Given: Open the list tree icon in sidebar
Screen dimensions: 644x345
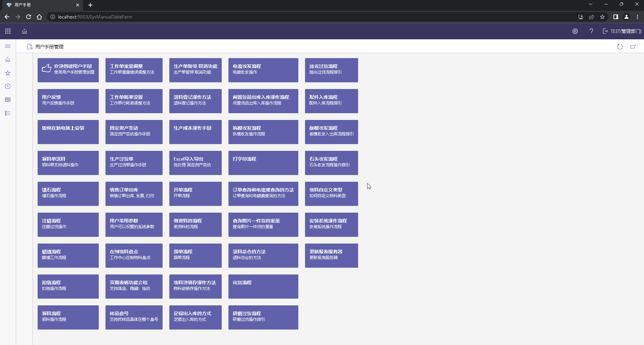Looking at the screenshot, I should pos(8,113).
